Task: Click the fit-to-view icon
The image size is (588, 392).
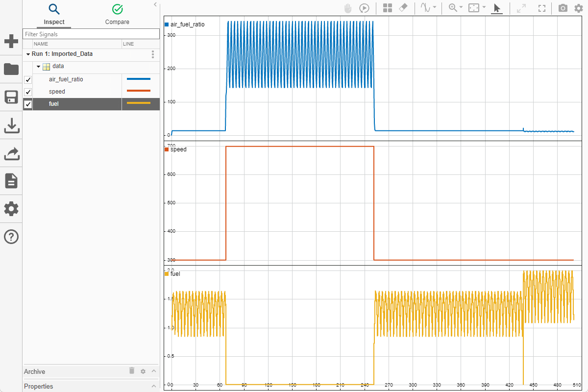Action: pyautogui.click(x=541, y=8)
